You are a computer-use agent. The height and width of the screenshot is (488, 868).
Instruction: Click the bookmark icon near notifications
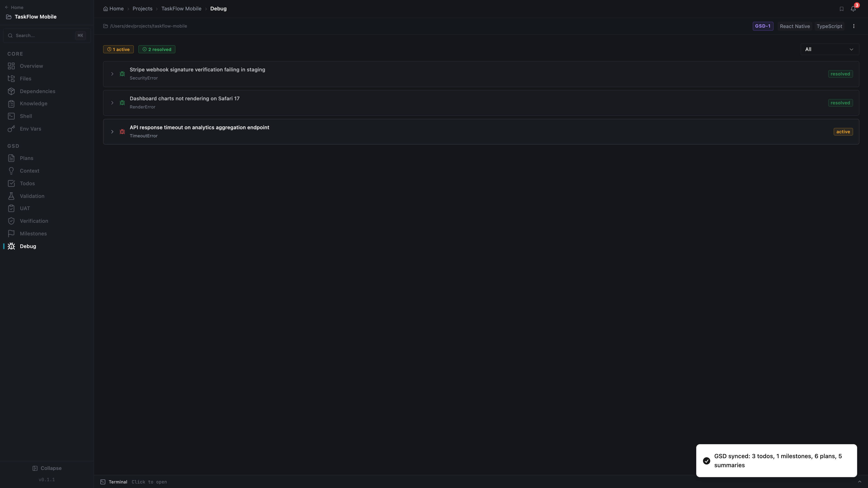tap(841, 8)
